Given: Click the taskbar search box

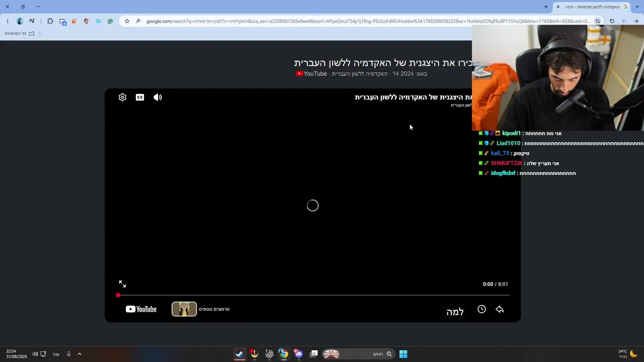Looking at the screenshot, I should (358, 354).
